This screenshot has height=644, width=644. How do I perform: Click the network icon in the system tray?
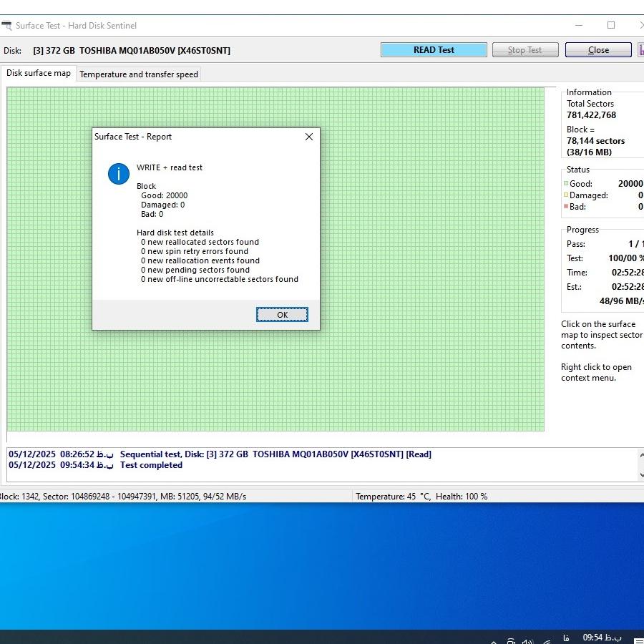click(x=547, y=641)
